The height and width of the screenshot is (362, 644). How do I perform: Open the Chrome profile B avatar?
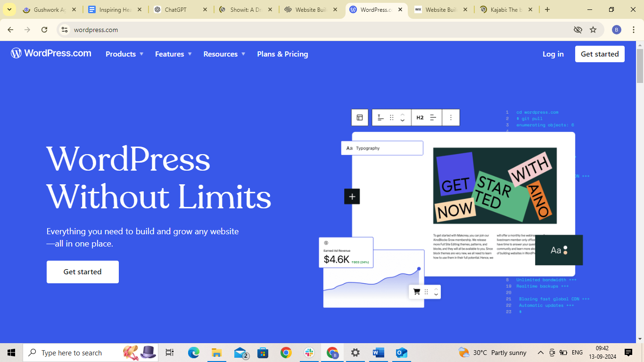(617, 30)
